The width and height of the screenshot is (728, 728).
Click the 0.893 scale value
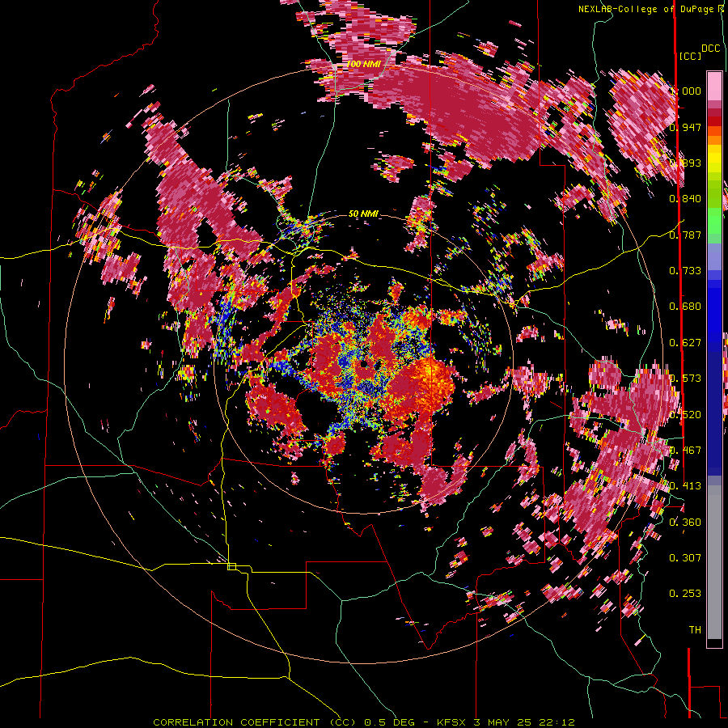(685, 163)
